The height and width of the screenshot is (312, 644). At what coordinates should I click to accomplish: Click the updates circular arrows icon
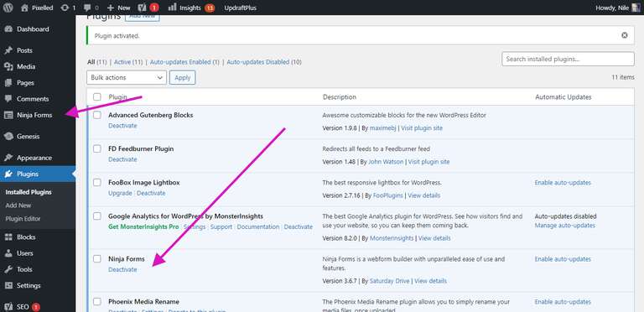pyautogui.click(x=65, y=8)
